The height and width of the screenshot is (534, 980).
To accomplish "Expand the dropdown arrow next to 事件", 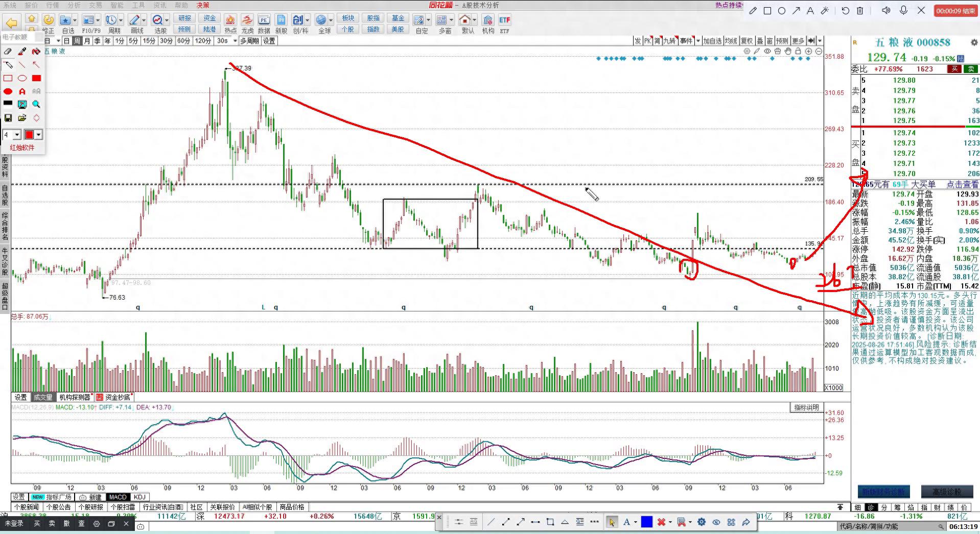I will click(698, 41).
